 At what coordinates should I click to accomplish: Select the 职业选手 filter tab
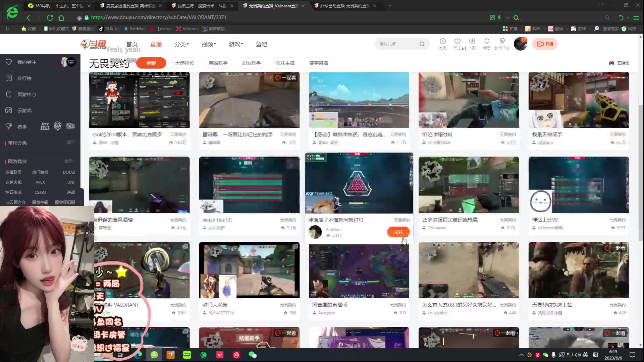pos(252,63)
